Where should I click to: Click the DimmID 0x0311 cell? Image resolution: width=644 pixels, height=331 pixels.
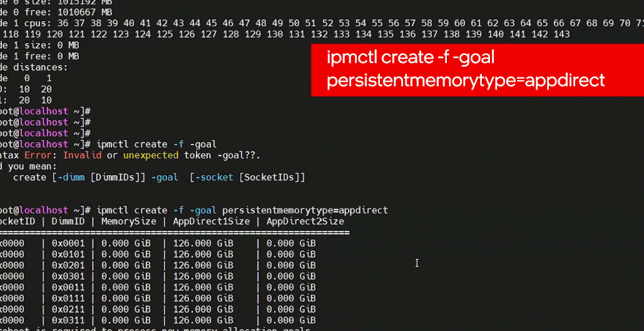click(x=68, y=320)
